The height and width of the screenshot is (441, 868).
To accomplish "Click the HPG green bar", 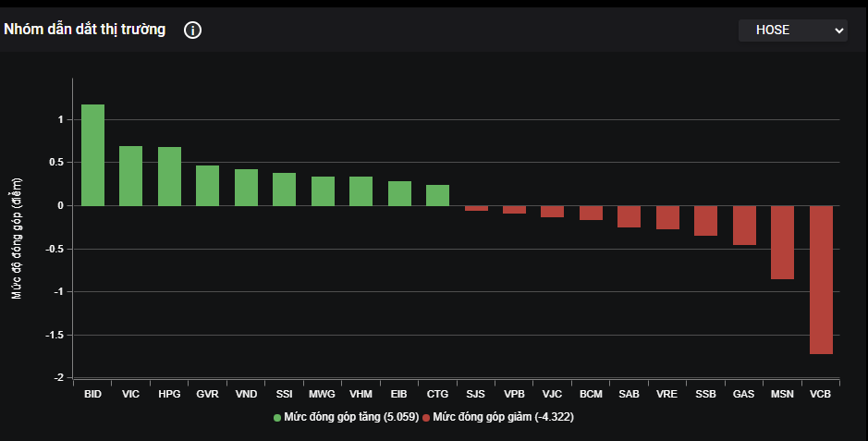I will click(x=169, y=177).
